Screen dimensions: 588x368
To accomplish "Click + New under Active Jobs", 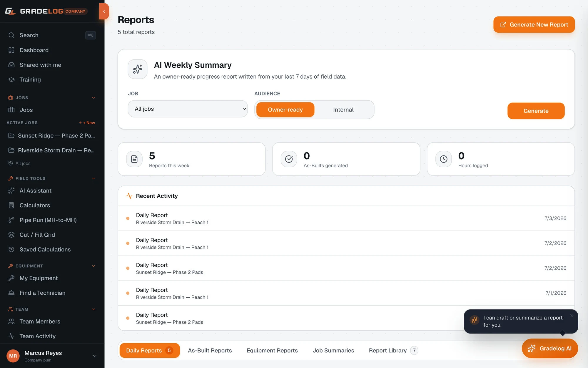I will [x=87, y=123].
